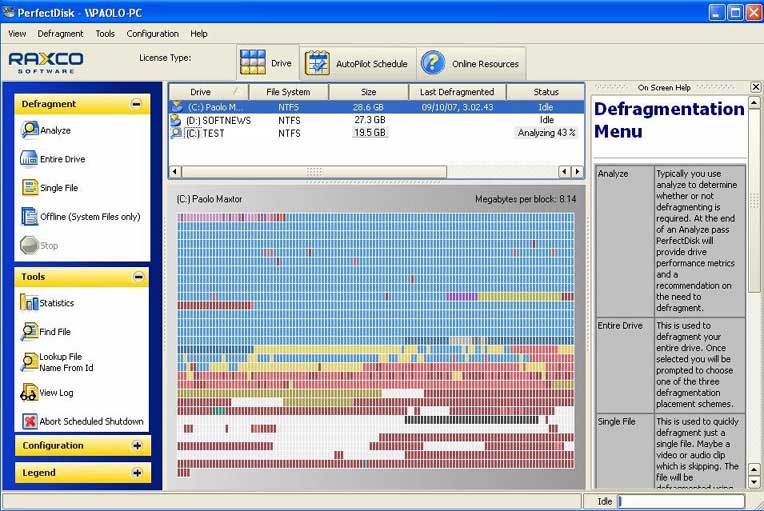Choose the Single File defragment icon
The width and height of the screenshot is (764, 511).
point(30,187)
